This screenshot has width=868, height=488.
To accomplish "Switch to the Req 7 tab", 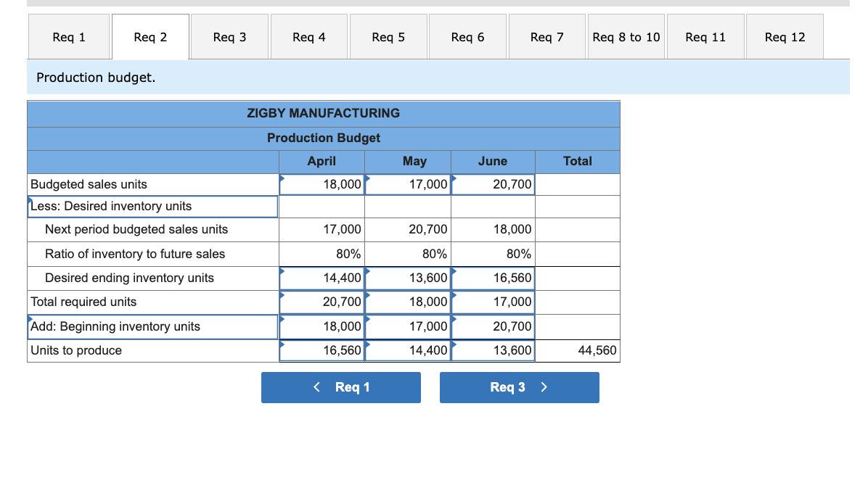I will pos(547,37).
